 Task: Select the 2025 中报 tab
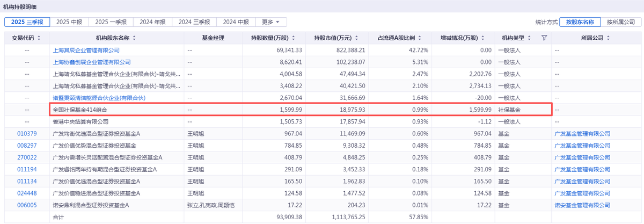pyautogui.click(x=69, y=22)
